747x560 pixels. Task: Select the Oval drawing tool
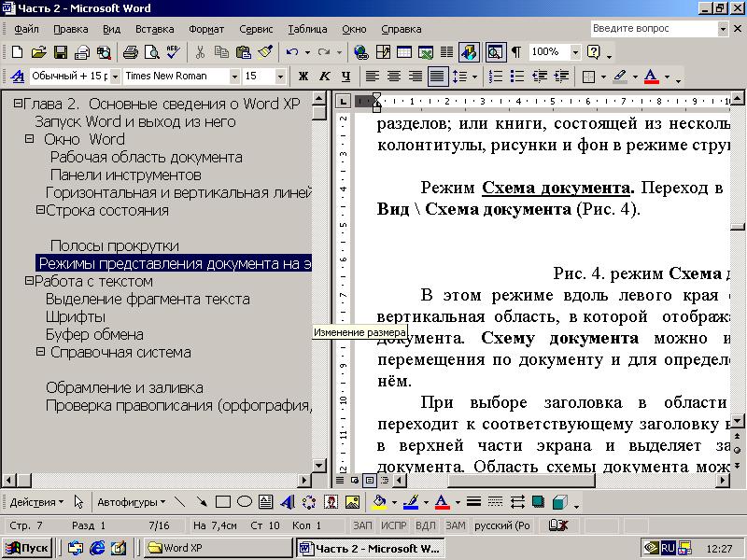245,502
